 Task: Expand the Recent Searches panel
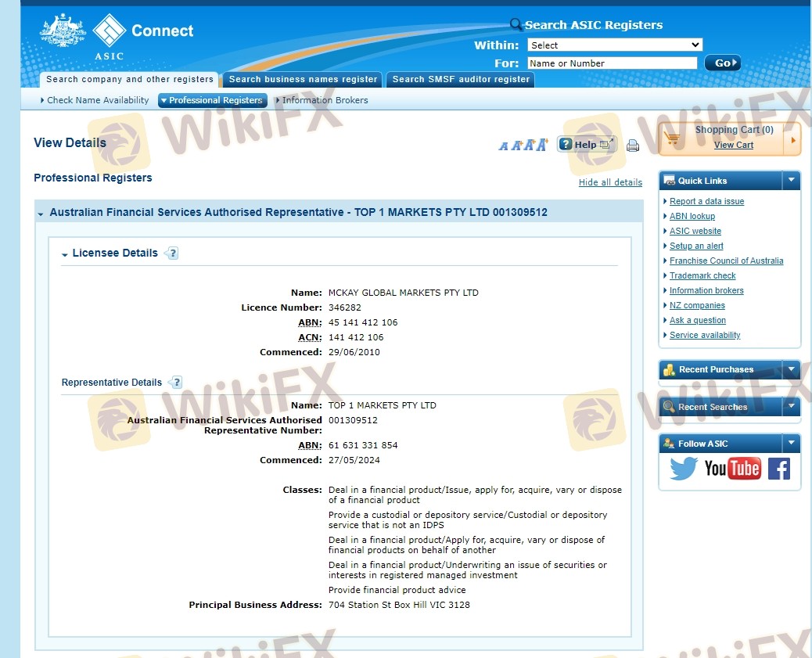791,407
